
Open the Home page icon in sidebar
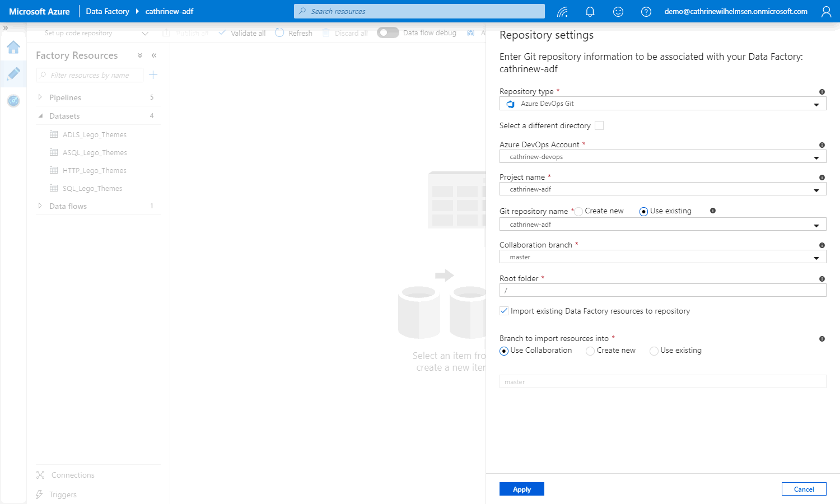pos(13,48)
